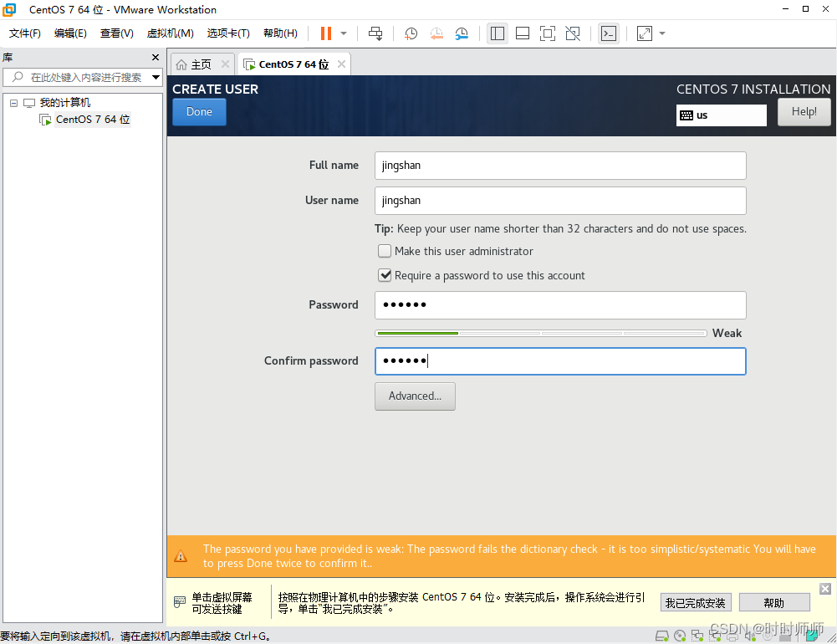Click the unity mode icon
The width and height of the screenshot is (837, 644).
573,33
